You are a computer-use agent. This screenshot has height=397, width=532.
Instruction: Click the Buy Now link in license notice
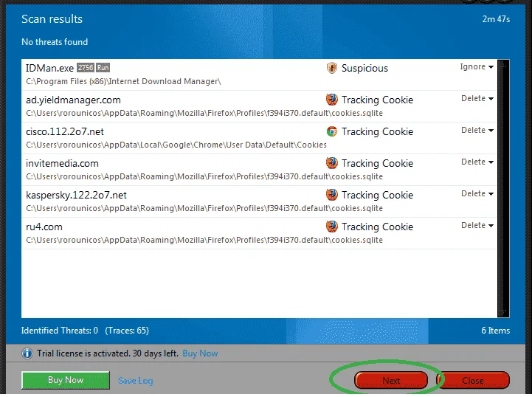click(200, 353)
